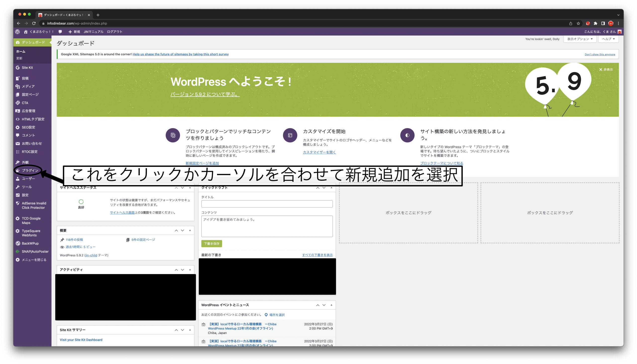637x364 pixels.
Task: Click the home icon beside くまぶろぐっ！！
Action: [x=25, y=32]
